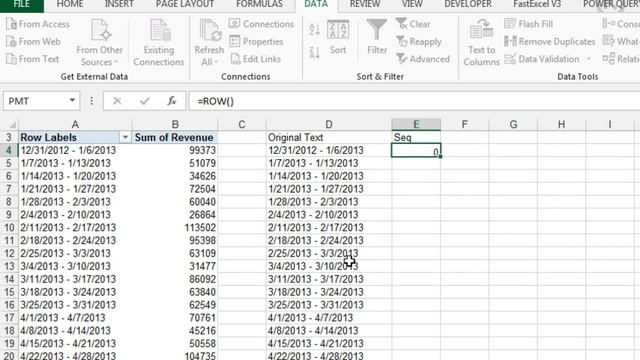Confirm the formula entry with checkmark
The image size is (640, 360).
(144, 101)
